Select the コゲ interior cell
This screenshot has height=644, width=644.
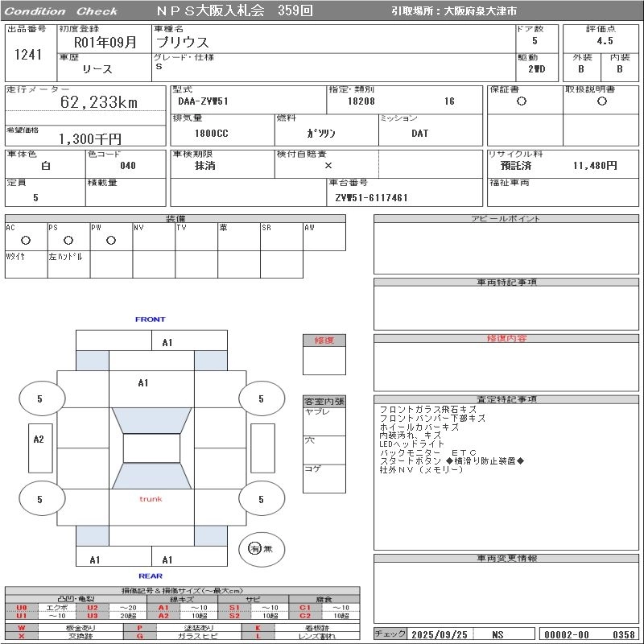[324, 478]
